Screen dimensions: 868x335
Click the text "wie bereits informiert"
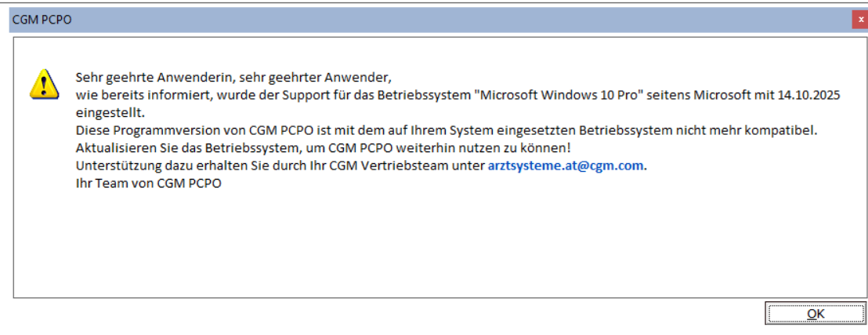tap(134, 95)
